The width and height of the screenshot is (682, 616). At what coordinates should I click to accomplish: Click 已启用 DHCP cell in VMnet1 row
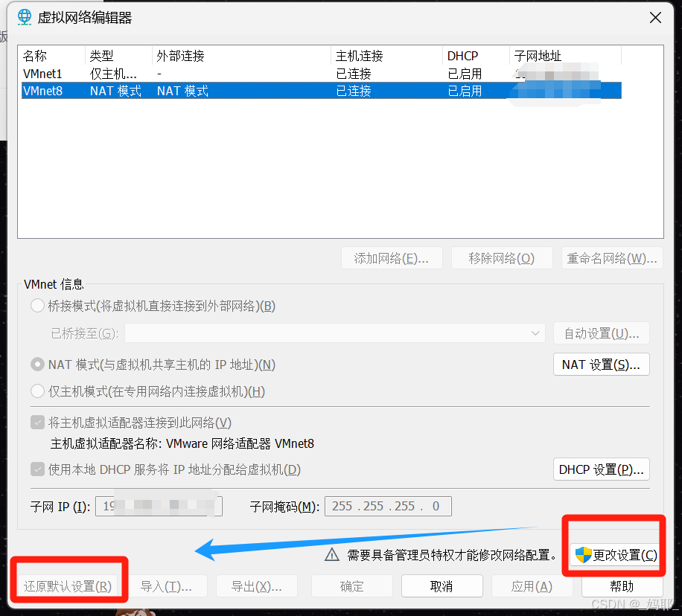465,74
